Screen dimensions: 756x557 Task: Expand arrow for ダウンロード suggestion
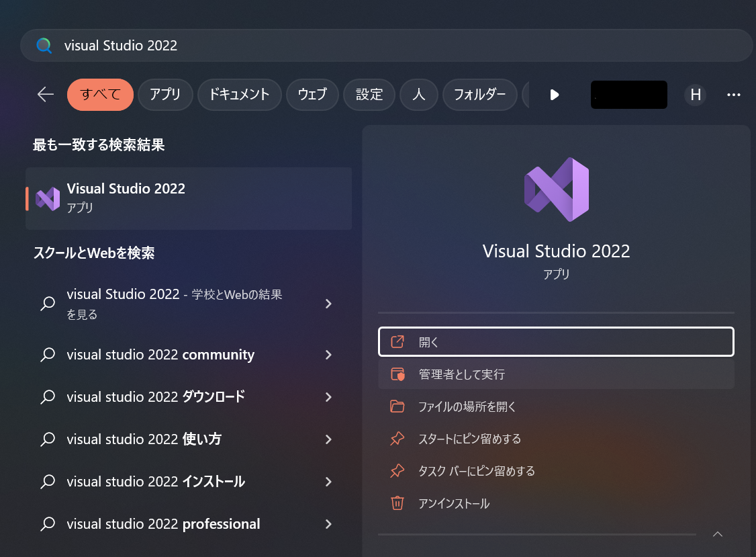[328, 397]
